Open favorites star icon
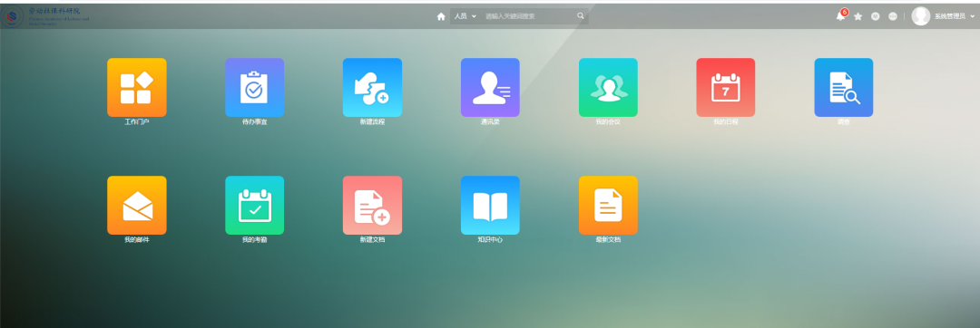Image resolution: width=980 pixels, height=328 pixels. pyautogui.click(x=858, y=16)
